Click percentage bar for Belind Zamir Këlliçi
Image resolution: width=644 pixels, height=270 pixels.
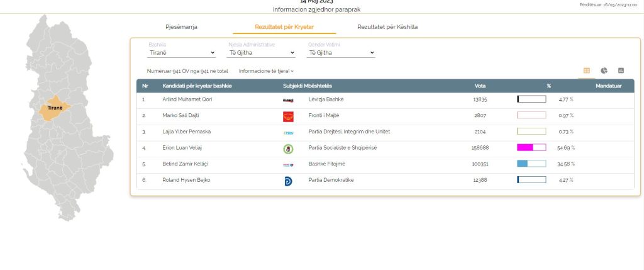(x=531, y=164)
